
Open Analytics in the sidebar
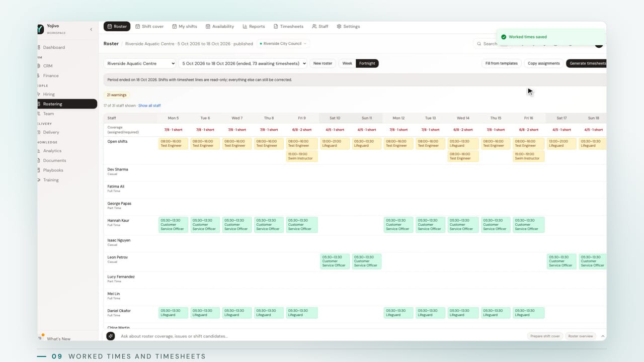click(x=52, y=151)
